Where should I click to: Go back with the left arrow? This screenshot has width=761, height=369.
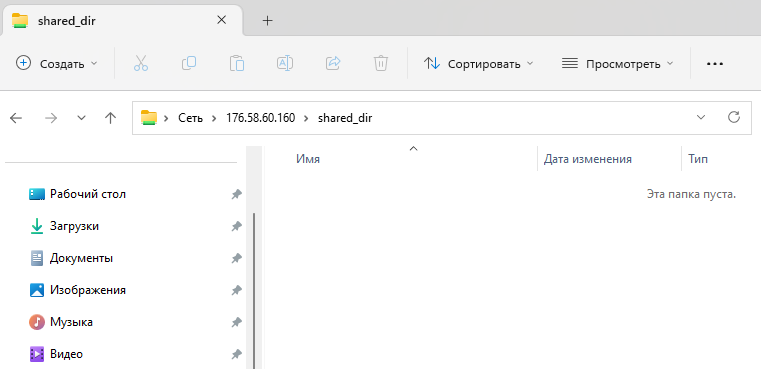coord(16,118)
